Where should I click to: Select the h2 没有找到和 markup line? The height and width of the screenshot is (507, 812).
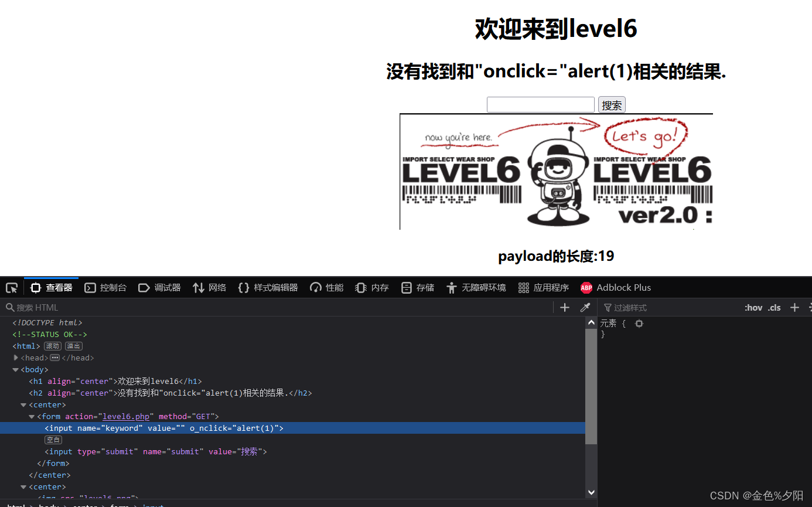pos(292,393)
